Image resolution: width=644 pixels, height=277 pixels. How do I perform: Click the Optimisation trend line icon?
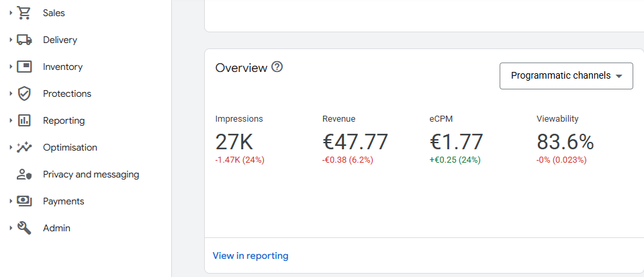(24, 147)
